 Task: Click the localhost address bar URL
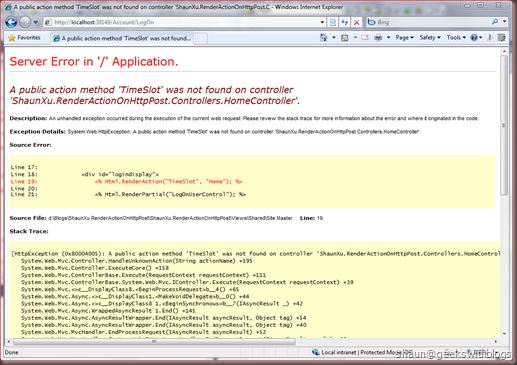104,22
